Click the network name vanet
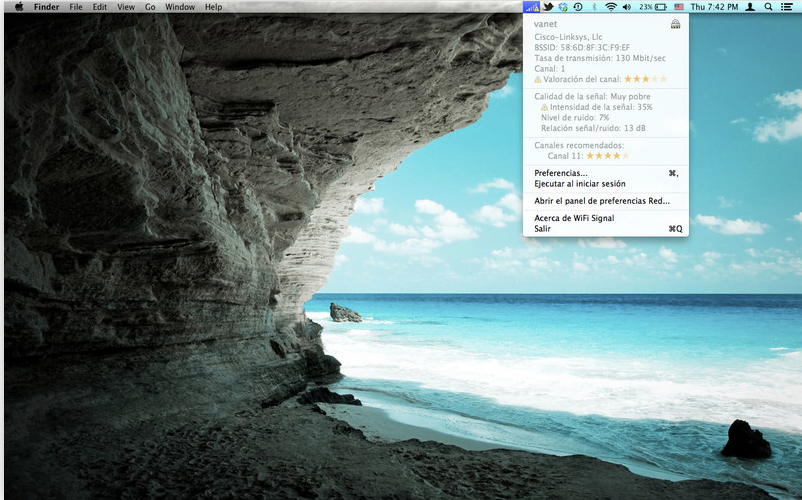Screen dimensions: 802x500 [x=545, y=24]
